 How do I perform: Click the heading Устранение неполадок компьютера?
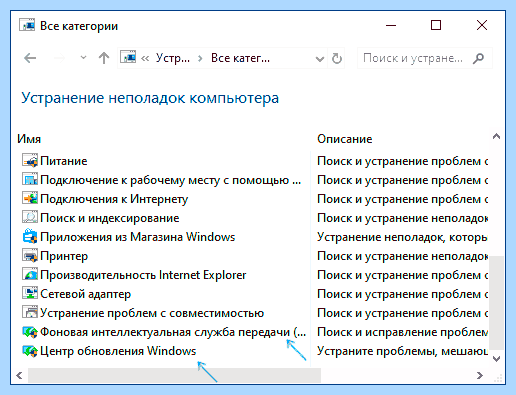coord(150,98)
